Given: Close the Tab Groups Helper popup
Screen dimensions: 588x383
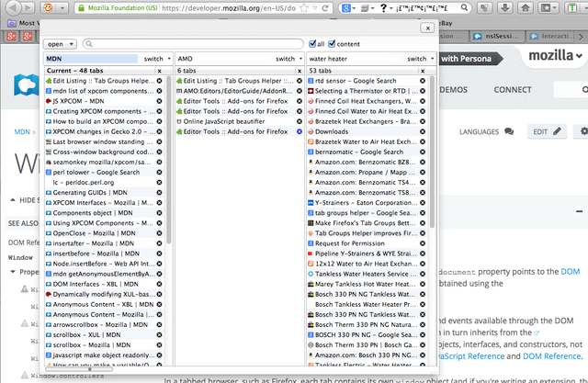Looking at the screenshot, I should click(x=427, y=28).
